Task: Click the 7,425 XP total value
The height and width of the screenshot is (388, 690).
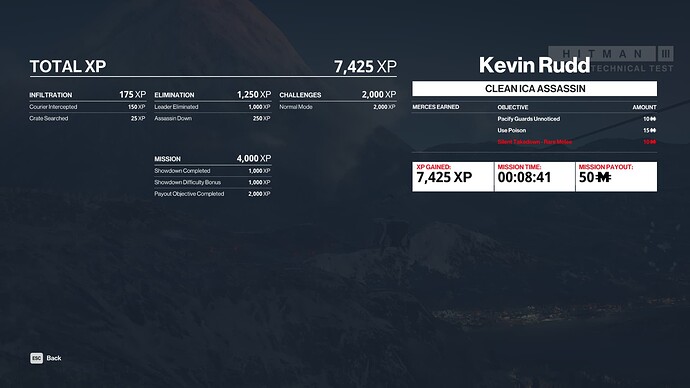Action: coord(365,66)
